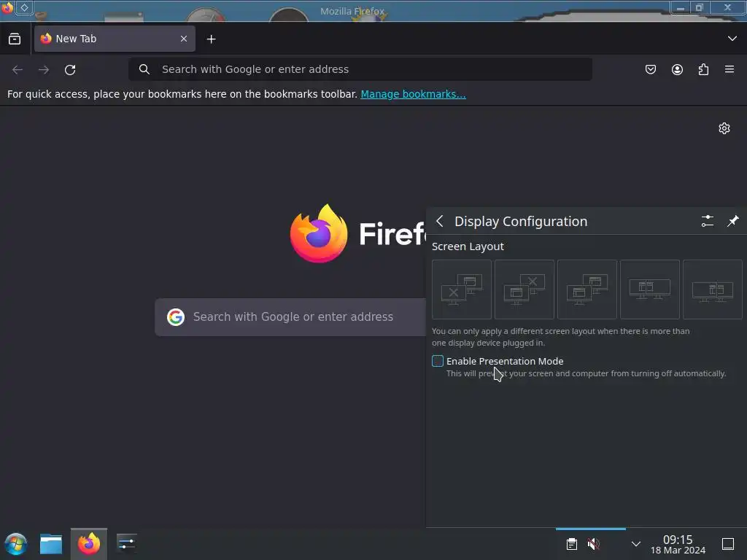Select the New Tab tab
Screen dimensions: 747x560
115,39
